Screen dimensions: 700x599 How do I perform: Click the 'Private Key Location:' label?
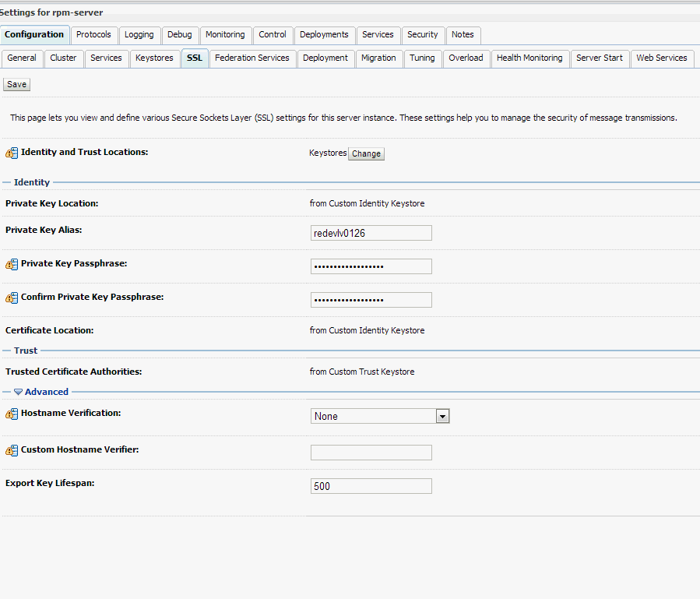[52, 203]
